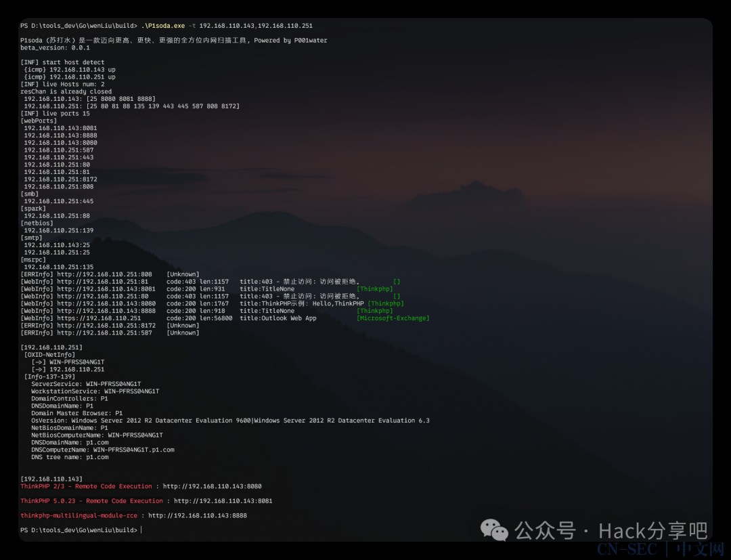
Task: Open ThinkPHP 5.0.23 vulnerability URL ending :8081
Action: pyautogui.click(x=223, y=501)
